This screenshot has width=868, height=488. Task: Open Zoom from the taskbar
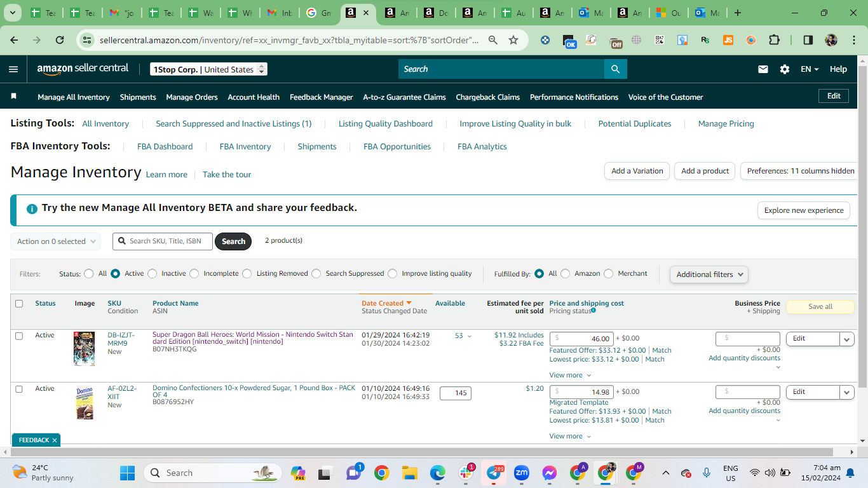point(522,473)
